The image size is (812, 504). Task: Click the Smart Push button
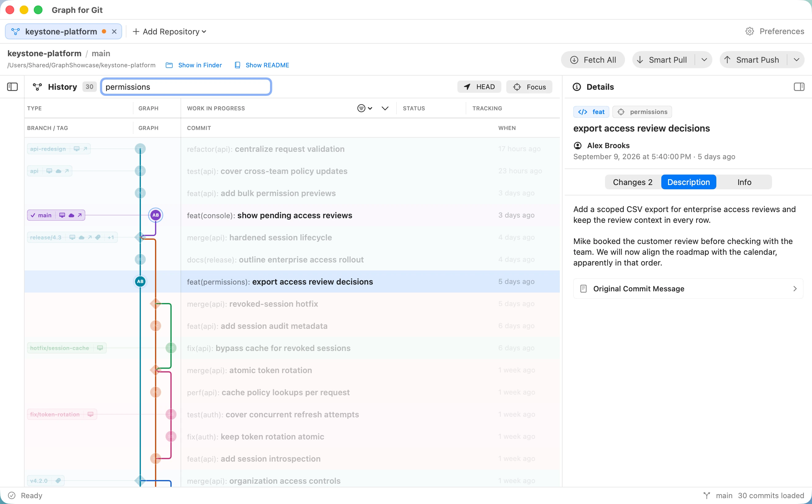pos(753,60)
